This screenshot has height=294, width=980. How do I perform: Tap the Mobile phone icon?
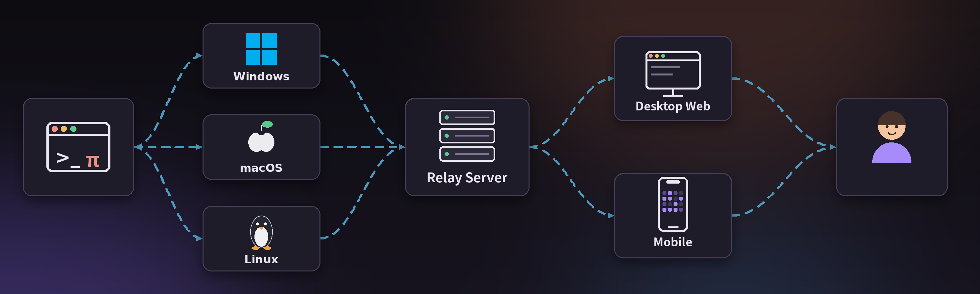(x=673, y=204)
